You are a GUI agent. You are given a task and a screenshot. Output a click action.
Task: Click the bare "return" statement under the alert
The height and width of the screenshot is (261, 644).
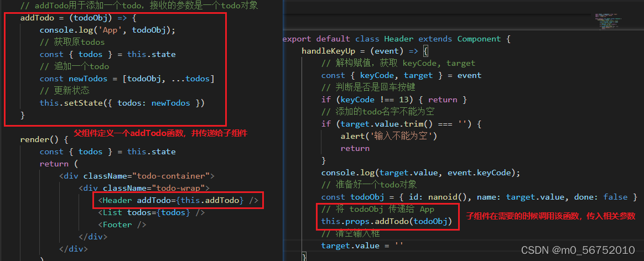(x=355, y=148)
